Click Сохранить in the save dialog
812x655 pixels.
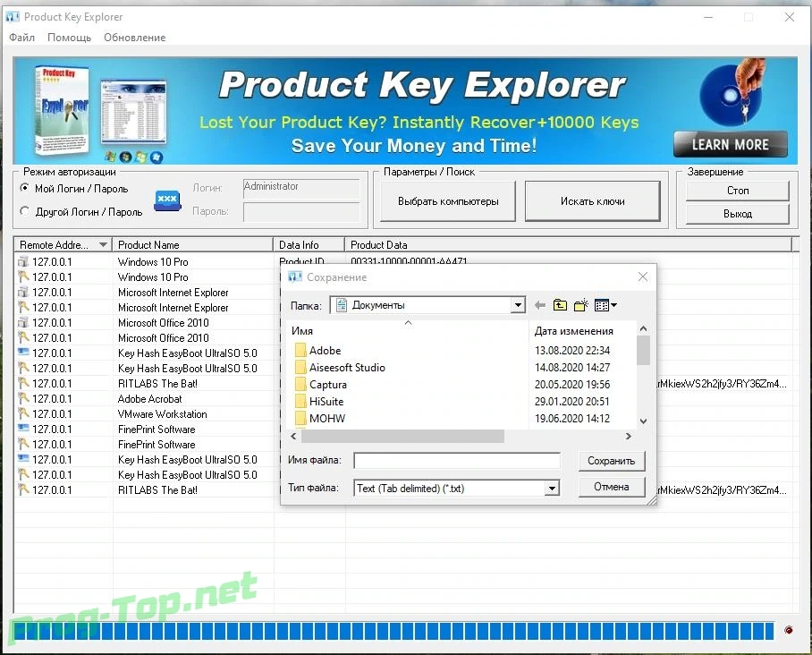point(611,461)
